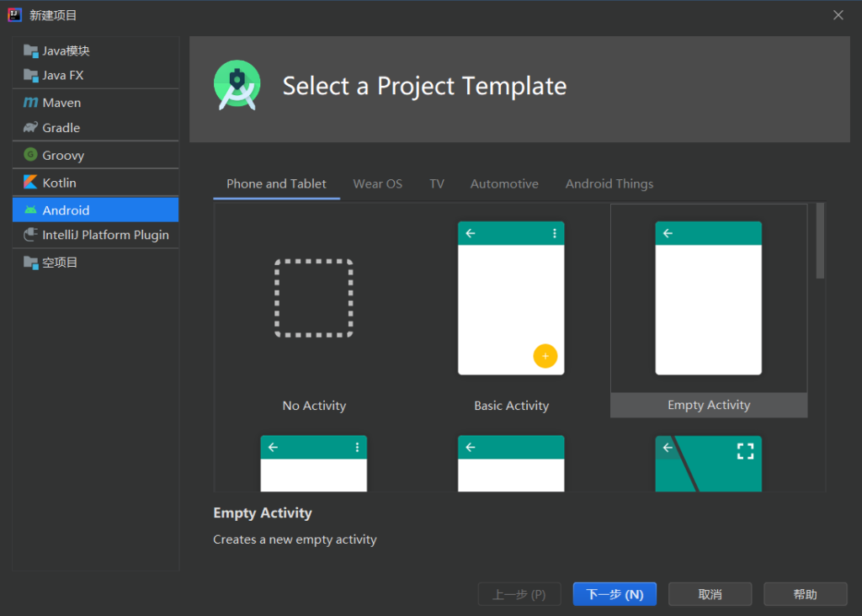Viewport: 862px width, 616px height.
Task: Click the back arrow in Empty Activity preview
Action: (668, 234)
